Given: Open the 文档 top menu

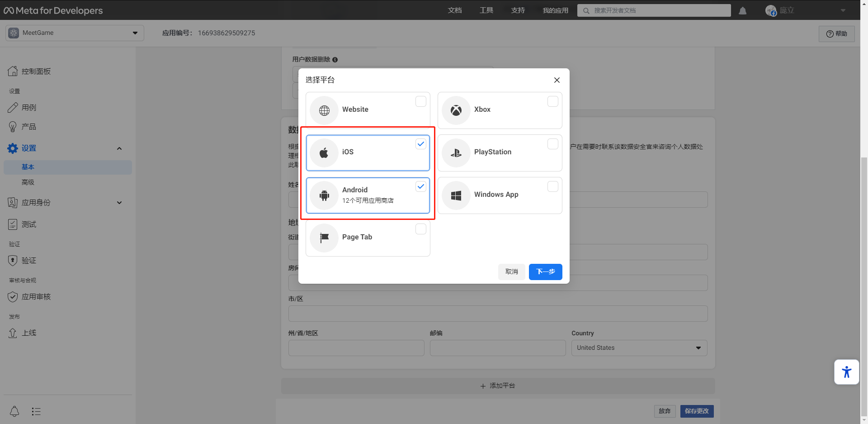Looking at the screenshot, I should tap(455, 10).
